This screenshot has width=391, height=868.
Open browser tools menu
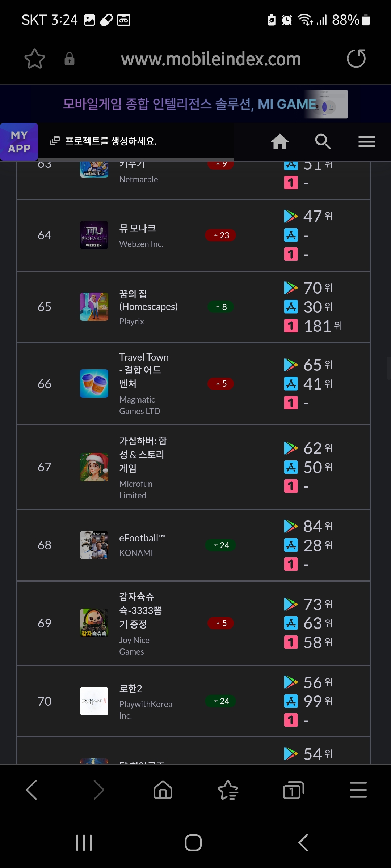[358, 790]
